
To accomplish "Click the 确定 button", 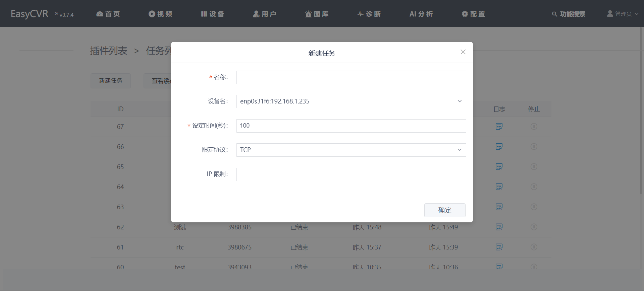I will (x=444, y=210).
